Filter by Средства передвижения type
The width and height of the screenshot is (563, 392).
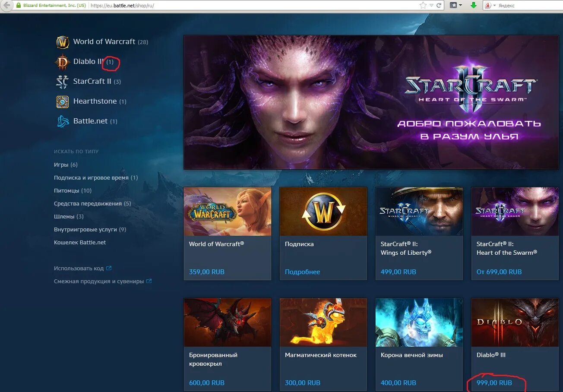(x=92, y=204)
